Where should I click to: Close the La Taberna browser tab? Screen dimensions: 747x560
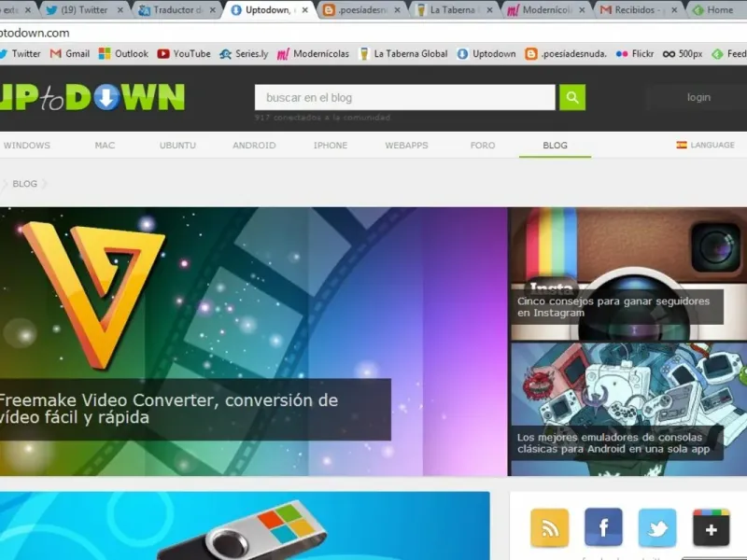[489, 9]
